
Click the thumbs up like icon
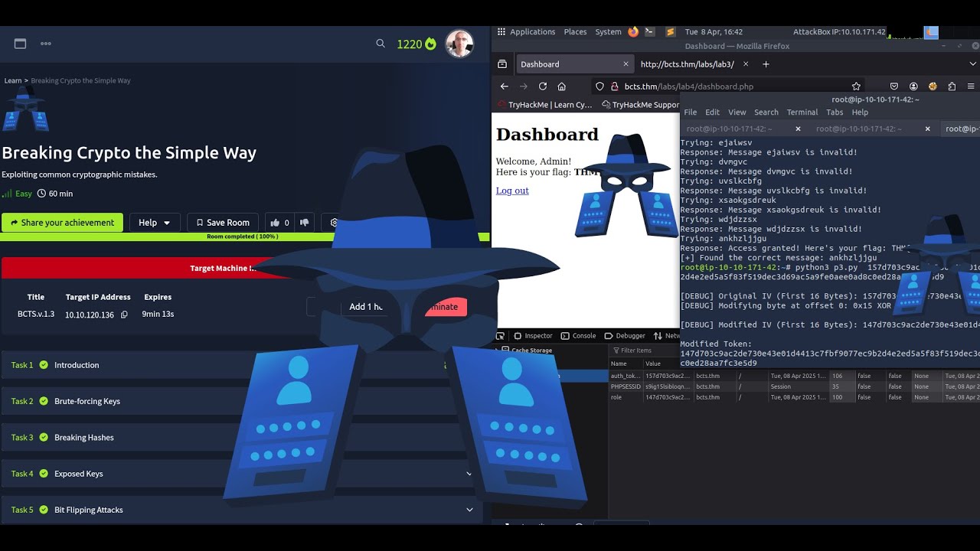pyautogui.click(x=275, y=223)
